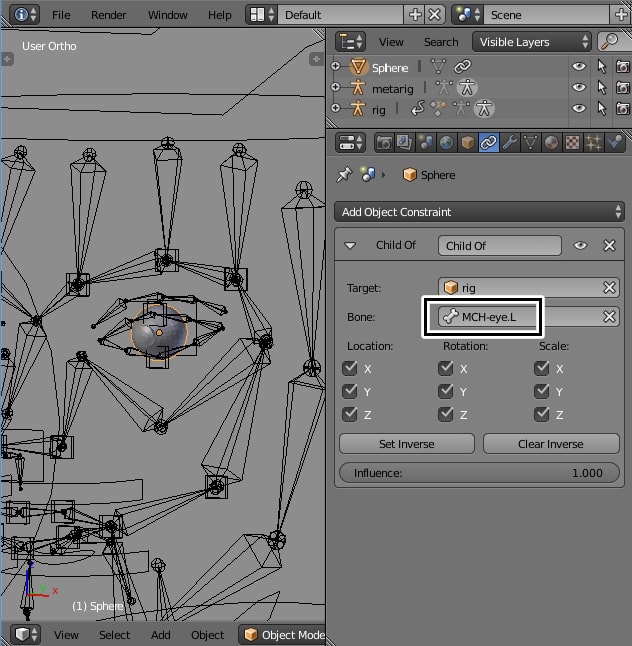Screen dimensions: 632x646
Task: Open the Render properties tab
Action: [384, 143]
